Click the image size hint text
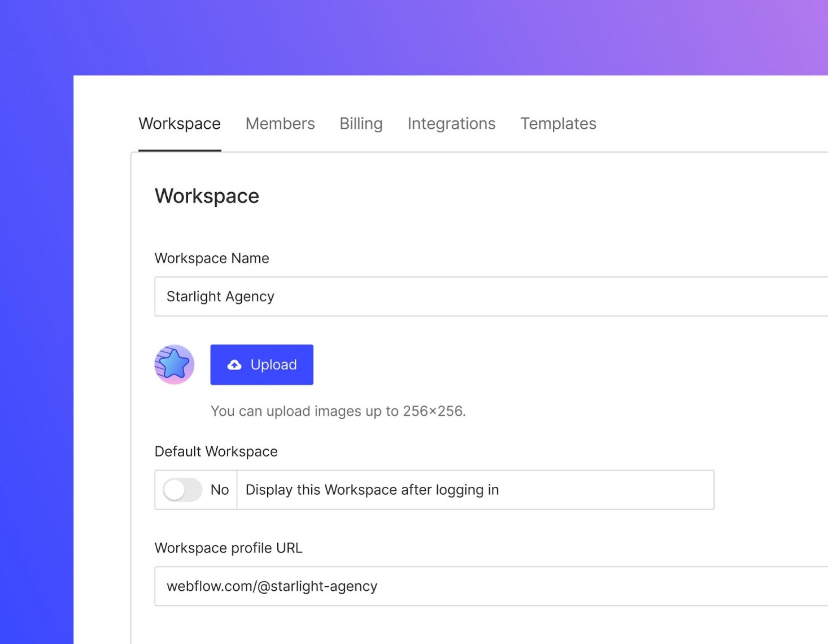Viewport: 828px width, 644px height. click(x=338, y=411)
